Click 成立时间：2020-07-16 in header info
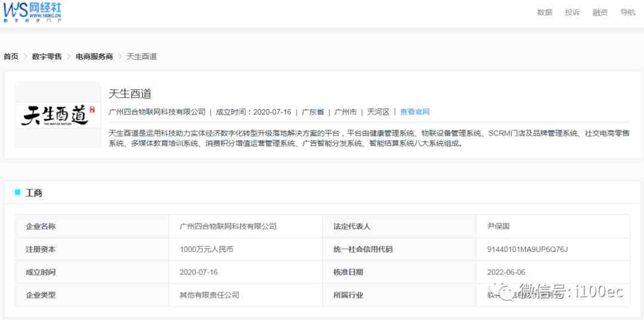 coord(253,112)
